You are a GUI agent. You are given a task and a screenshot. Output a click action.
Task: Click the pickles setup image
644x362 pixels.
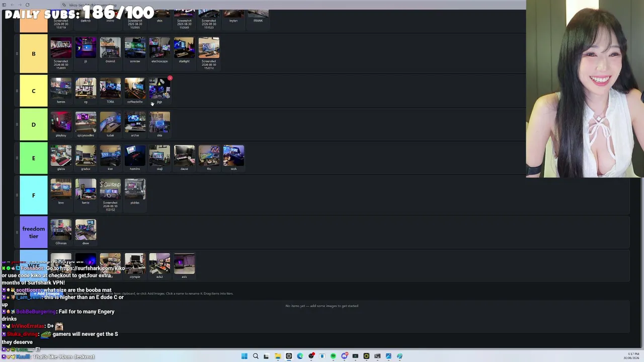coord(135,189)
